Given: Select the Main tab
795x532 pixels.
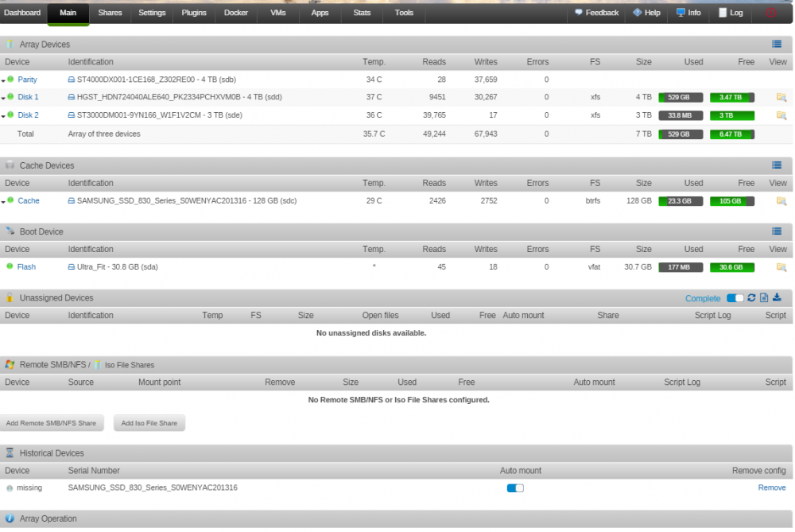Looking at the screenshot, I should tap(68, 13).
